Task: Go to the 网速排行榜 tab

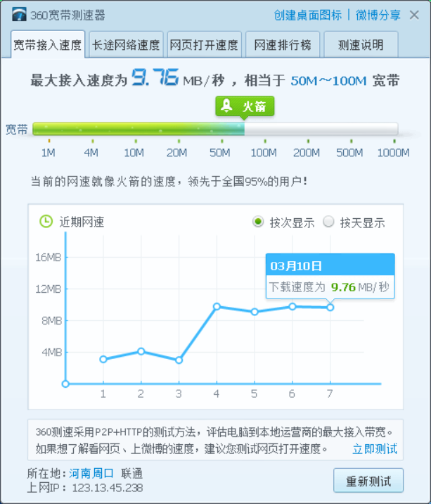Action: [x=283, y=44]
